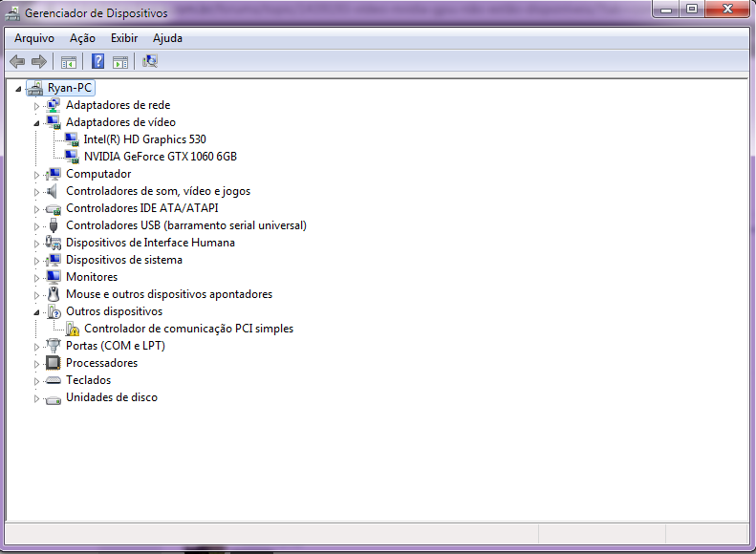The width and height of the screenshot is (756, 554).
Task: Click the Forward arrow toolbar icon
Action: tap(39, 62)
